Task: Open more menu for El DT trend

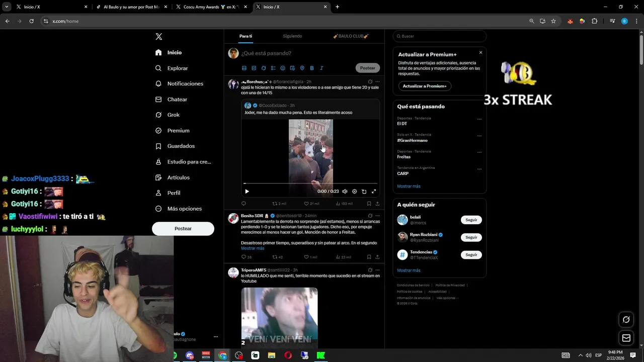Action: [x=479, y=119]
